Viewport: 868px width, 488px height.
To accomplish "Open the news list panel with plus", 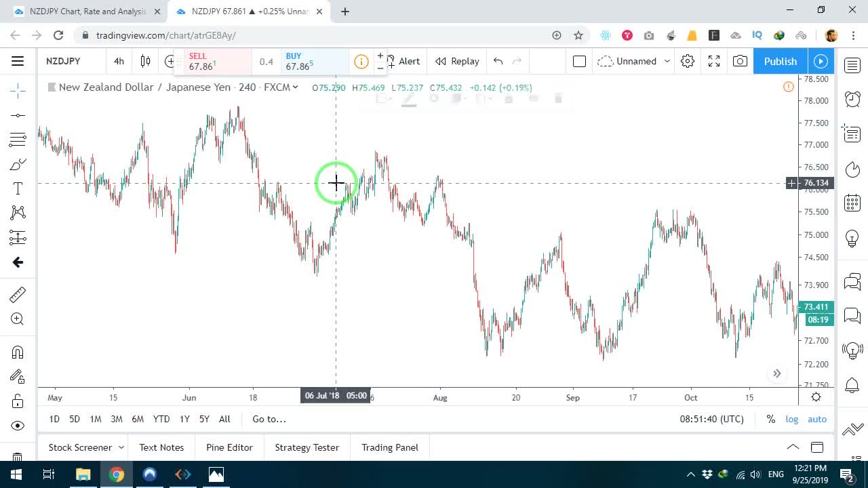I will (x=852, y=133).
